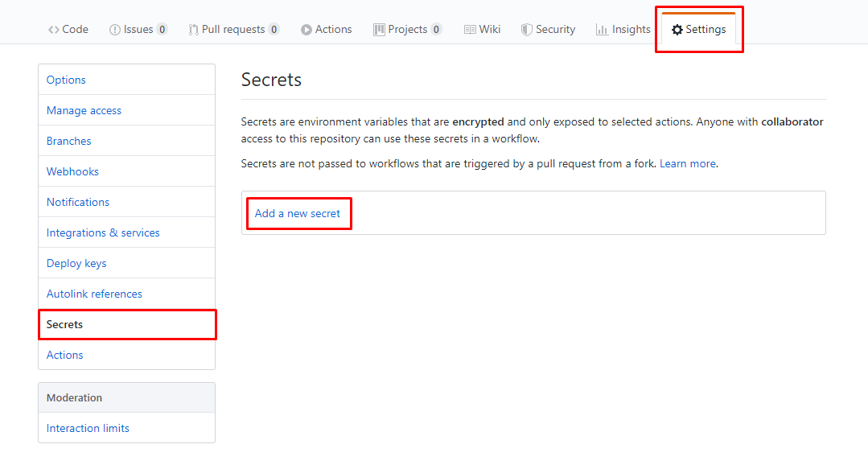868x473 pixels.
Task: Add a new secret
Action: pyautogui.click(x=298, y=212)
